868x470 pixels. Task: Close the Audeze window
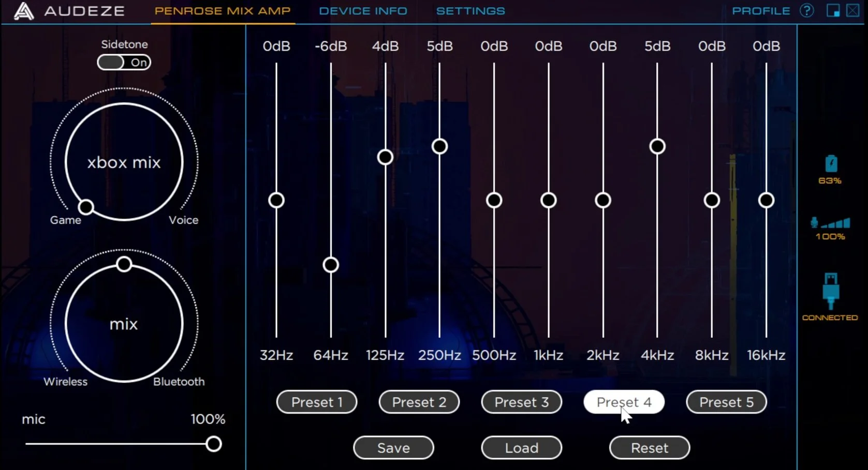853,10
